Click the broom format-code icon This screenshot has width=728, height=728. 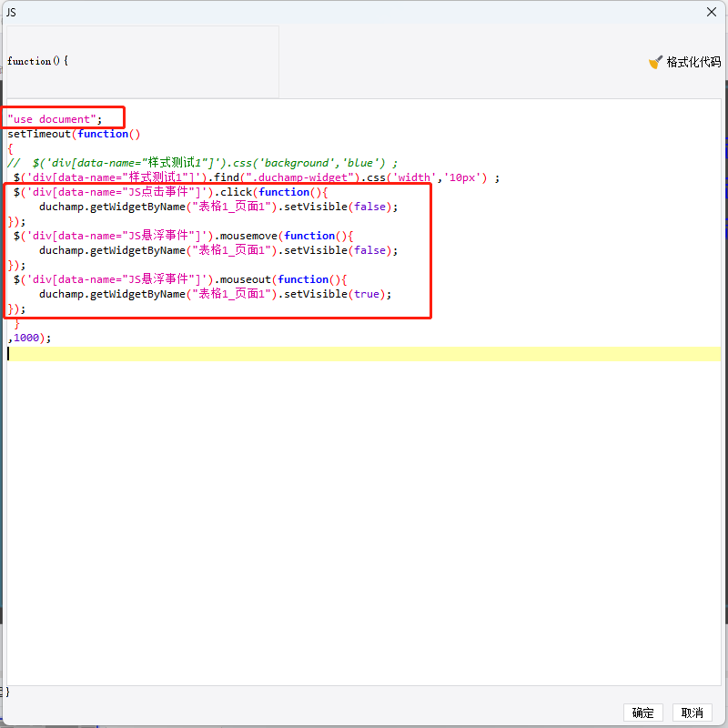pos(655,62)
